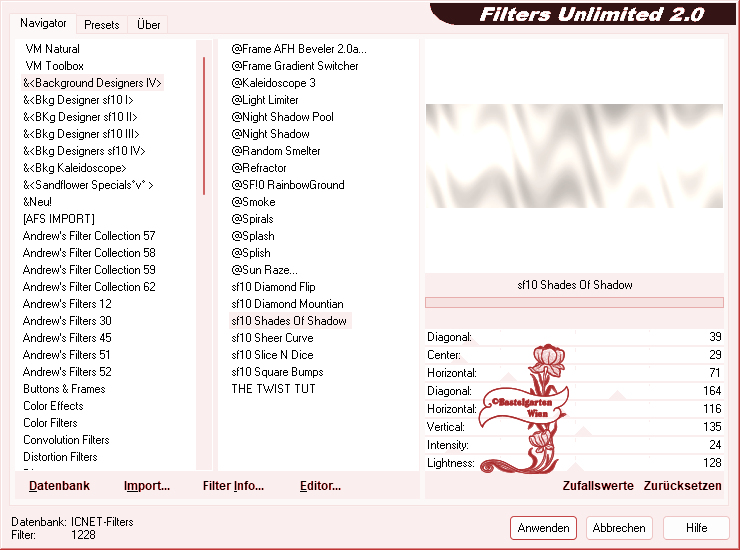Select Color Effects category
The height and width of the screenshot is (550, 740).
53,406
